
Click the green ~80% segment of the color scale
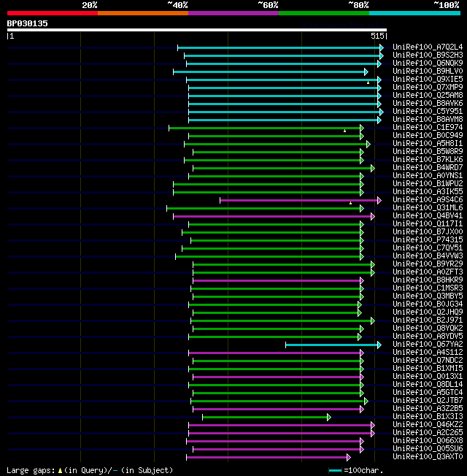coord(324,13)
